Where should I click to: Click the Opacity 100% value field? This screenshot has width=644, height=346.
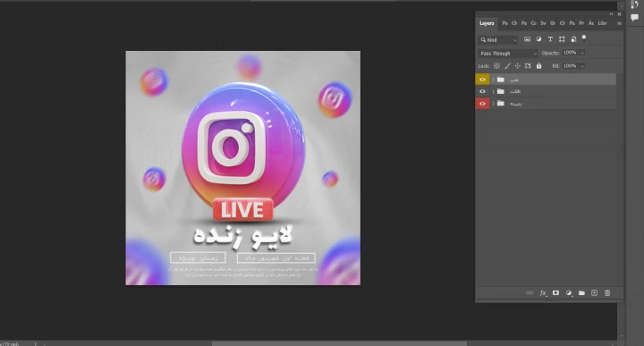click(570, 53)
